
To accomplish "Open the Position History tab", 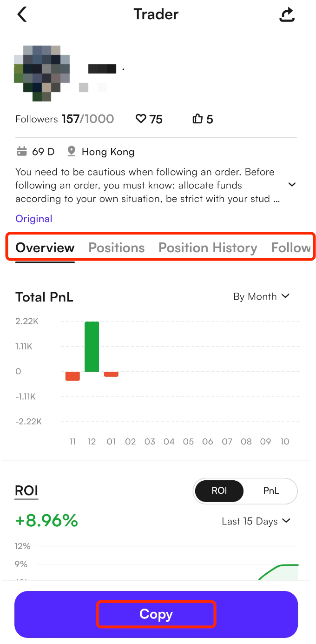I will tap(208, 248).
